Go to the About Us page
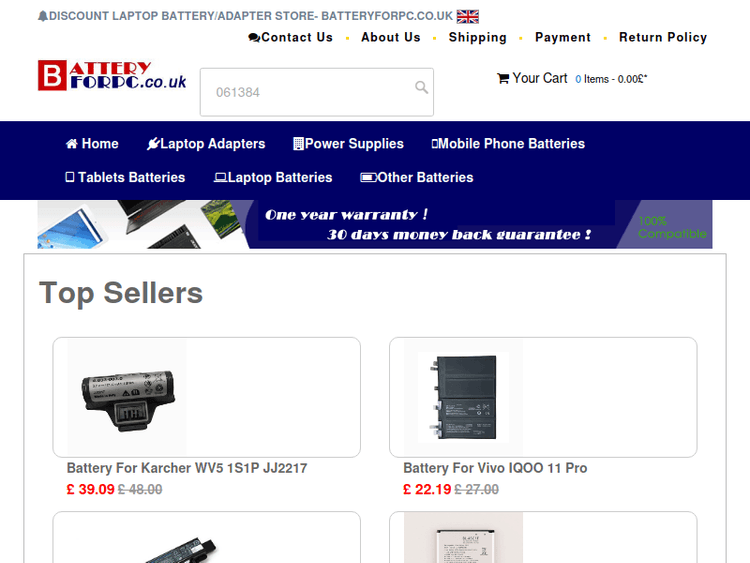The height and width of the screenshot is (563, 750). (391, 37)
